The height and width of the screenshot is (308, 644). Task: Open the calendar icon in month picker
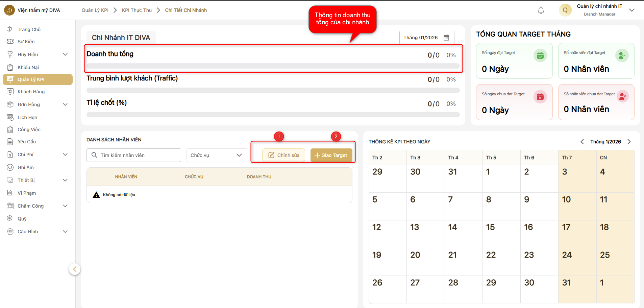point(446,38)
